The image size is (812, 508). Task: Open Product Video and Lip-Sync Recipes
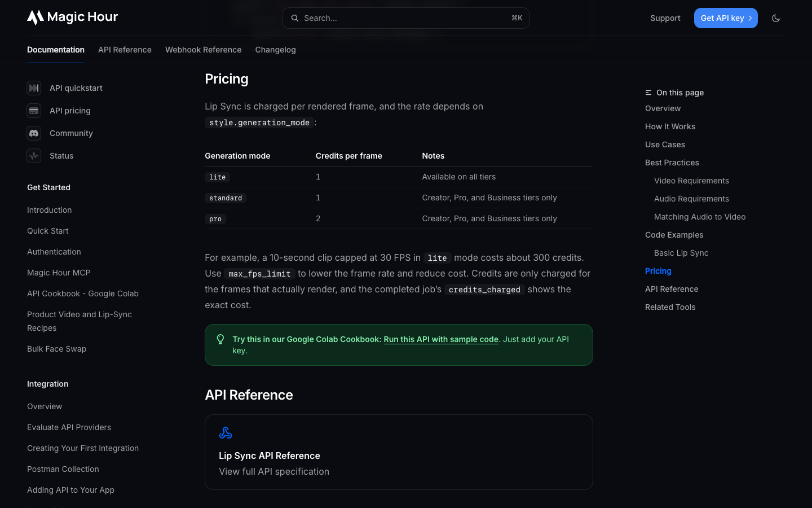tap(80, 321)
